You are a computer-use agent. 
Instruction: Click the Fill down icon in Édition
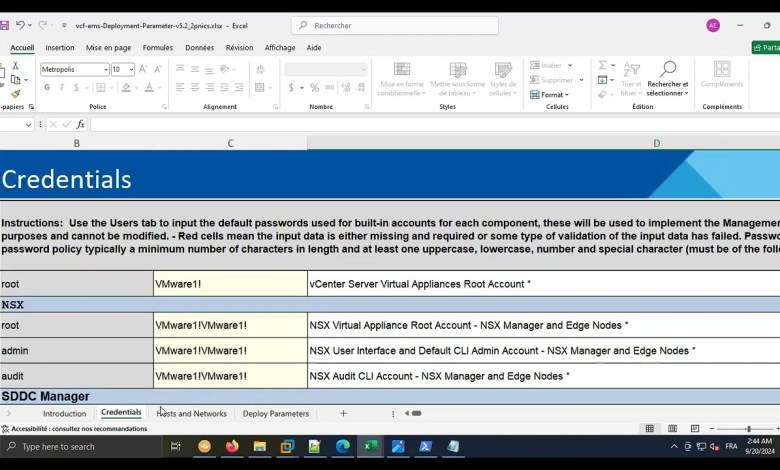coord(602,80)
